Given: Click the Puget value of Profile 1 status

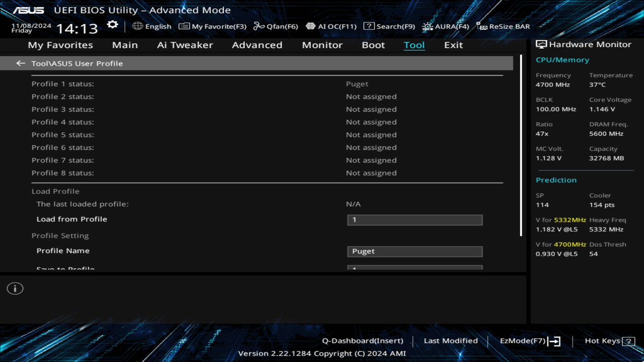Looking at the screenshot, I should [x=357, y=84].
